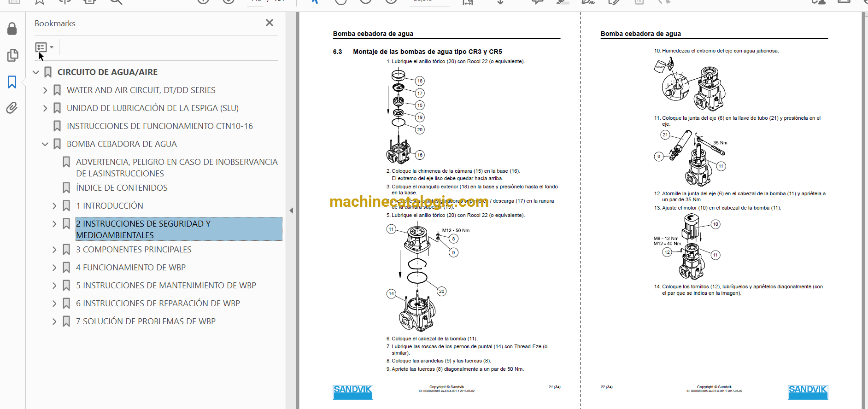
Task: Open the attachments paperclip panel
Action: click(x=12, y=108)
